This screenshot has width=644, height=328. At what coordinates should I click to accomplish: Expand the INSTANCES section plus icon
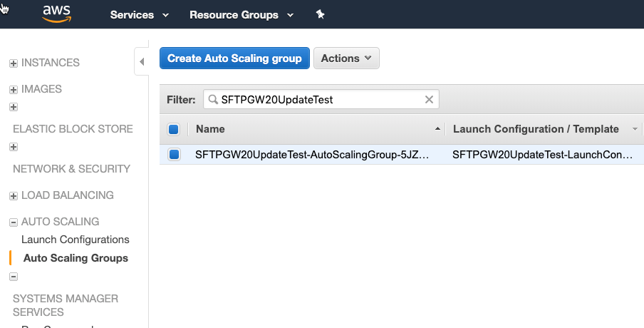(x=13, y=63)
